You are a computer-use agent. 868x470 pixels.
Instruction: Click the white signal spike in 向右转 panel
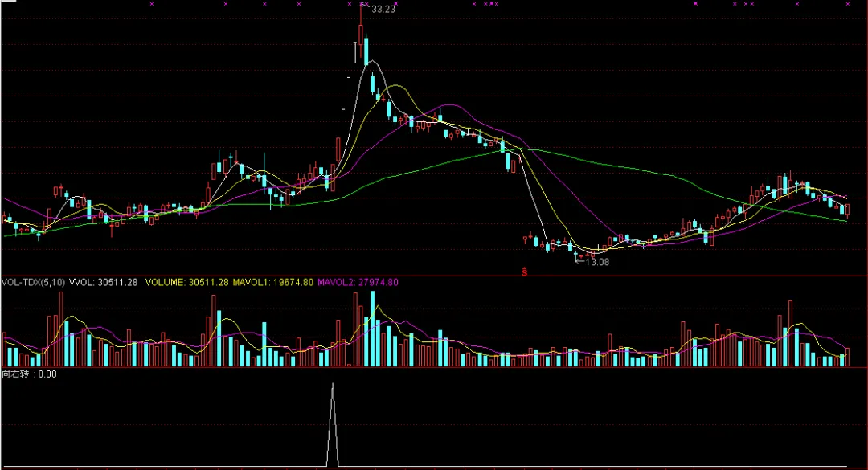[x=332, y=425]
